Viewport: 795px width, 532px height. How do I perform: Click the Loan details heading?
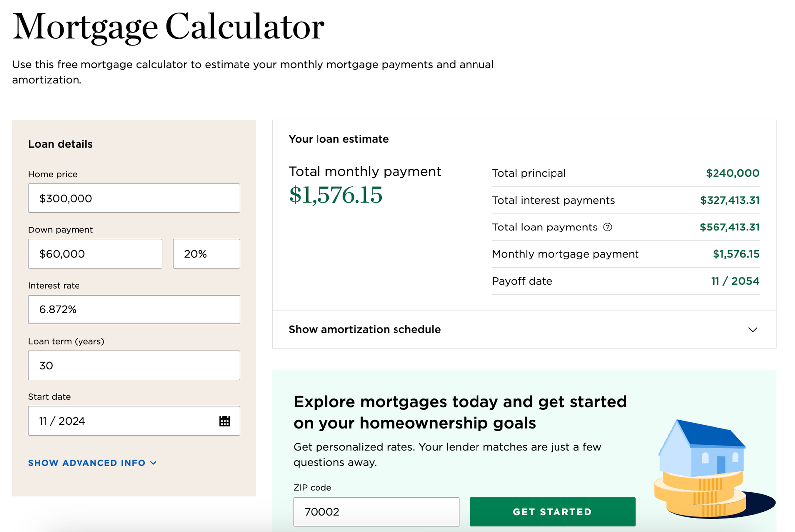(60, 144)
